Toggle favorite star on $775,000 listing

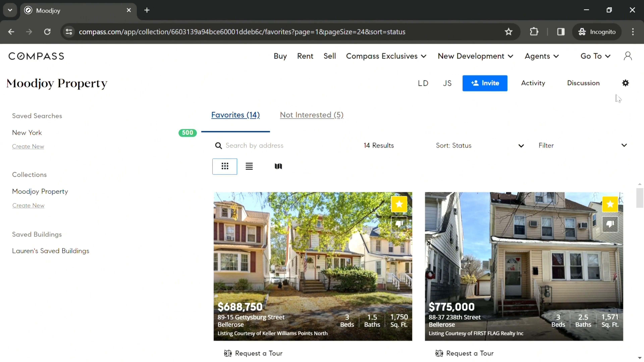pos(610,204)
